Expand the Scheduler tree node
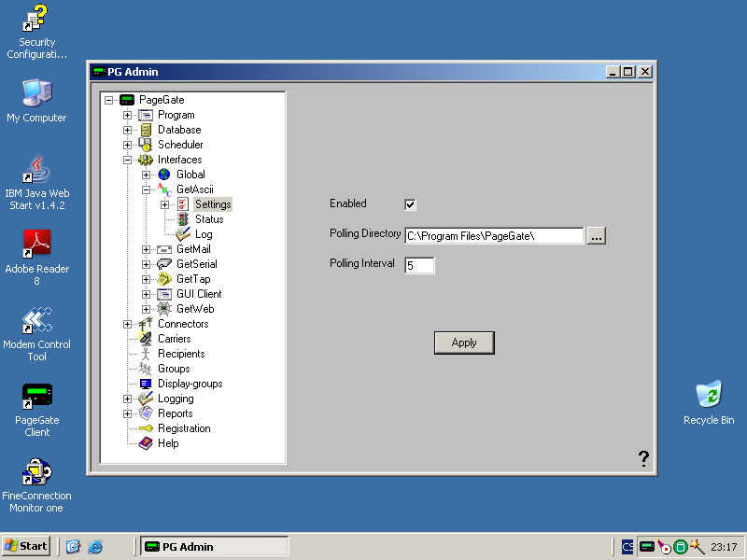 [127, 145]
